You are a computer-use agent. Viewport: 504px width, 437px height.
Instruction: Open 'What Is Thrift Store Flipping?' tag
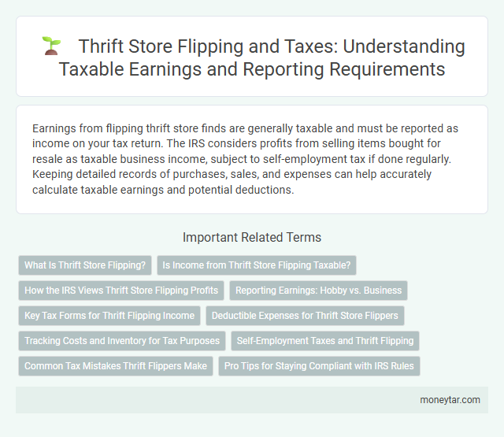(x=85, y=265)
